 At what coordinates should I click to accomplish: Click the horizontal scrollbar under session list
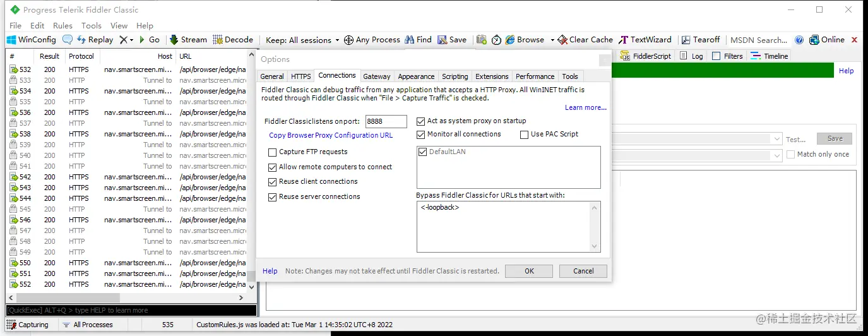coord(125,297)
